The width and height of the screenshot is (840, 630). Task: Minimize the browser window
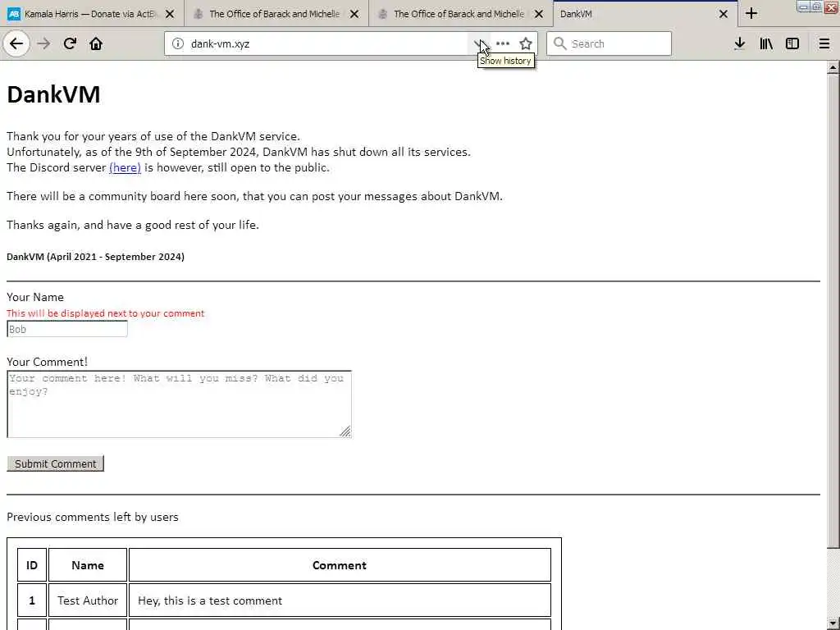tap(803, 7)
